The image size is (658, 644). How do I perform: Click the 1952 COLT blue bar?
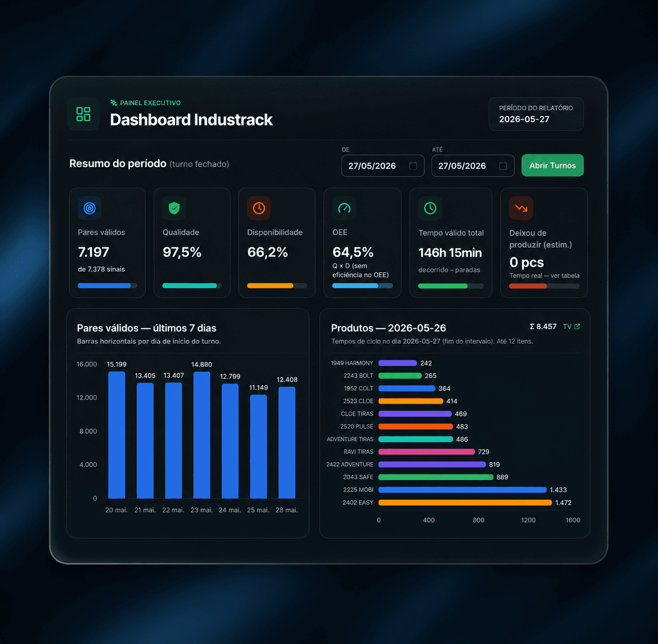(407, 388)
